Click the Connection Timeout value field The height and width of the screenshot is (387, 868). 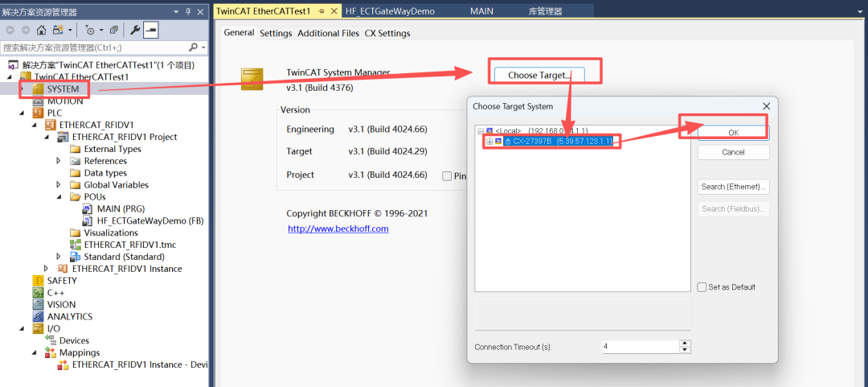(x=641, y=346)
